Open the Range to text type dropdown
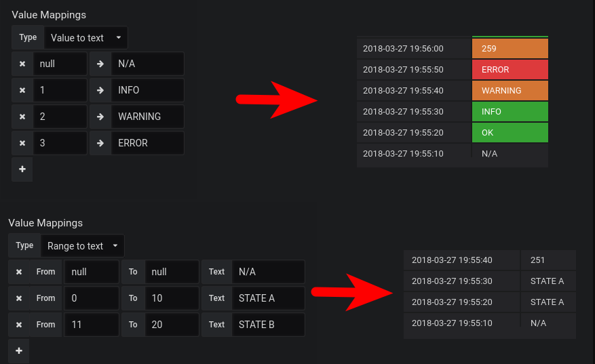 click(82, 246)
